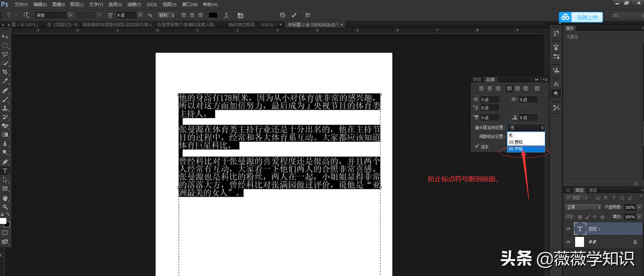Click the foreground color swatch in the toolbox
This screenshot has width=644, height=276.
(4, 221)
